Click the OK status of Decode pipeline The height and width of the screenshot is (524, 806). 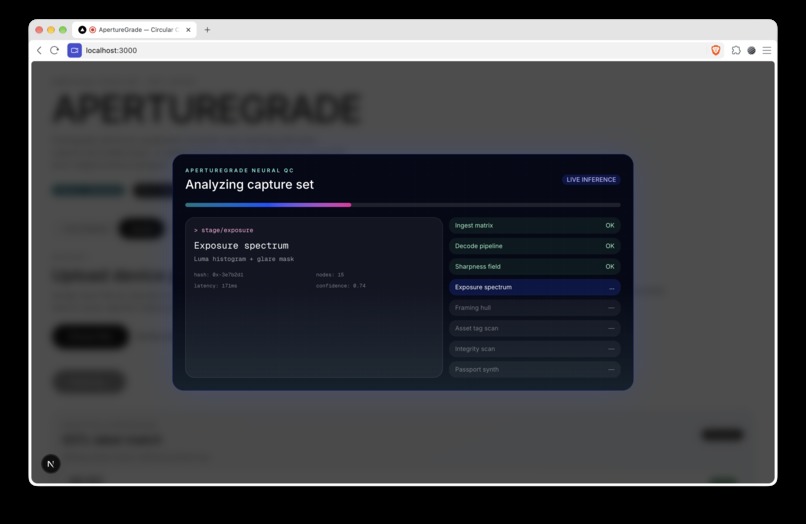610,246
